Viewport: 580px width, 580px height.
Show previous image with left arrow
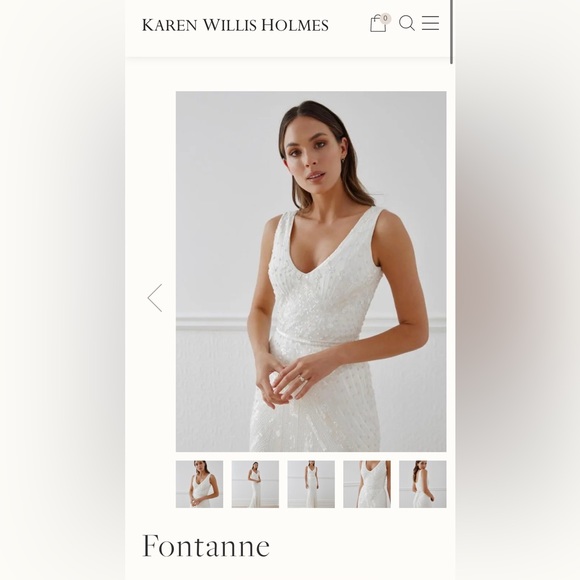click(155, 298)
